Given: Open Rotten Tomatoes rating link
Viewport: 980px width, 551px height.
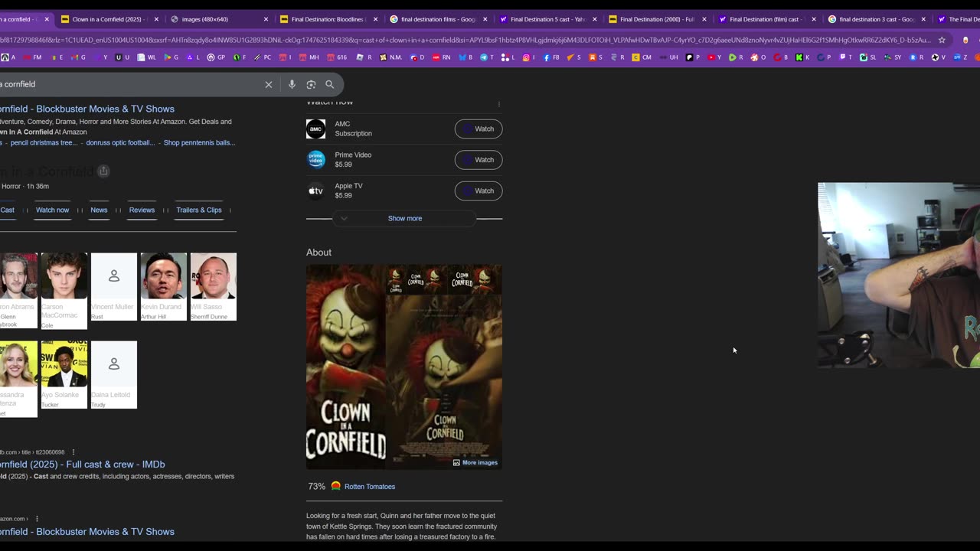Looking at the screenshot, I should pos(370,487).
